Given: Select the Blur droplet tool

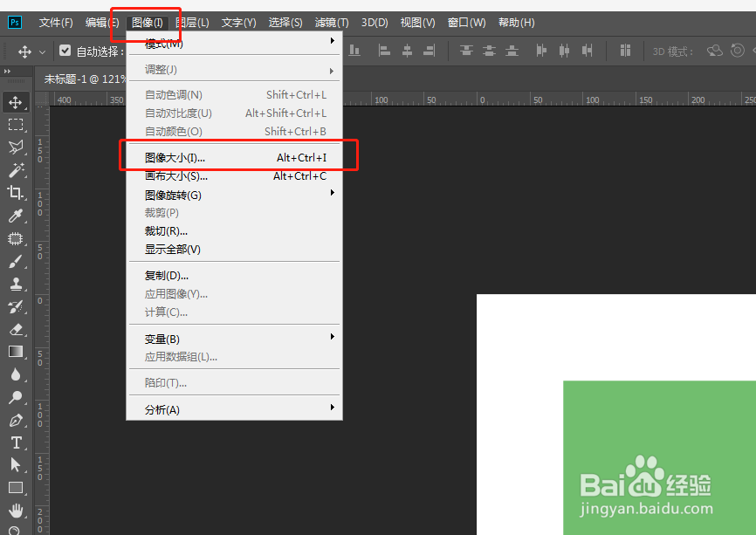Looking at the screenshot, I should [x=16, y=374].
